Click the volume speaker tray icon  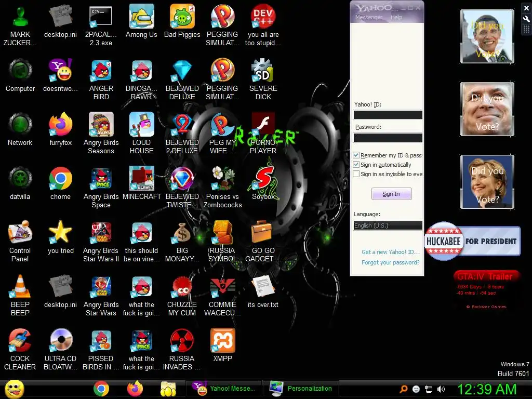[x=441, y=389]
